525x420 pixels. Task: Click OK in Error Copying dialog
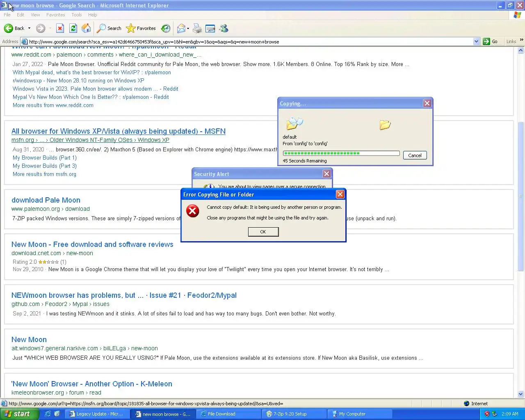click(x=263, y=232)
